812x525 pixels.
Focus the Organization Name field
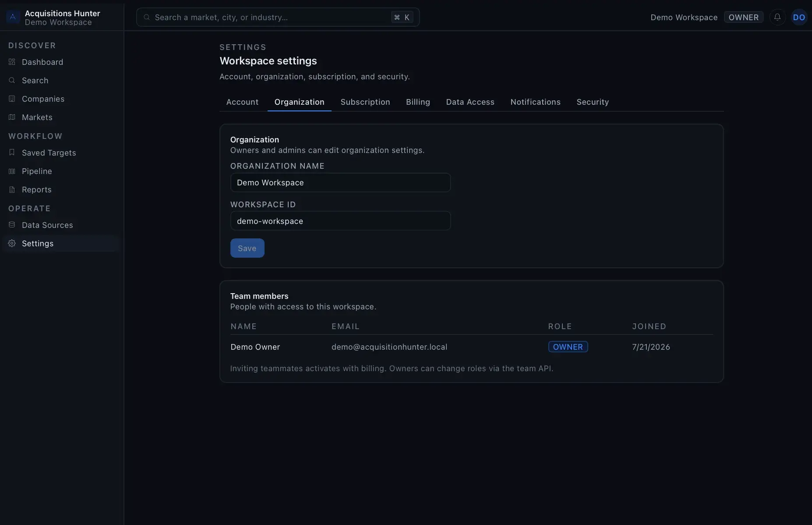[340, 182]
